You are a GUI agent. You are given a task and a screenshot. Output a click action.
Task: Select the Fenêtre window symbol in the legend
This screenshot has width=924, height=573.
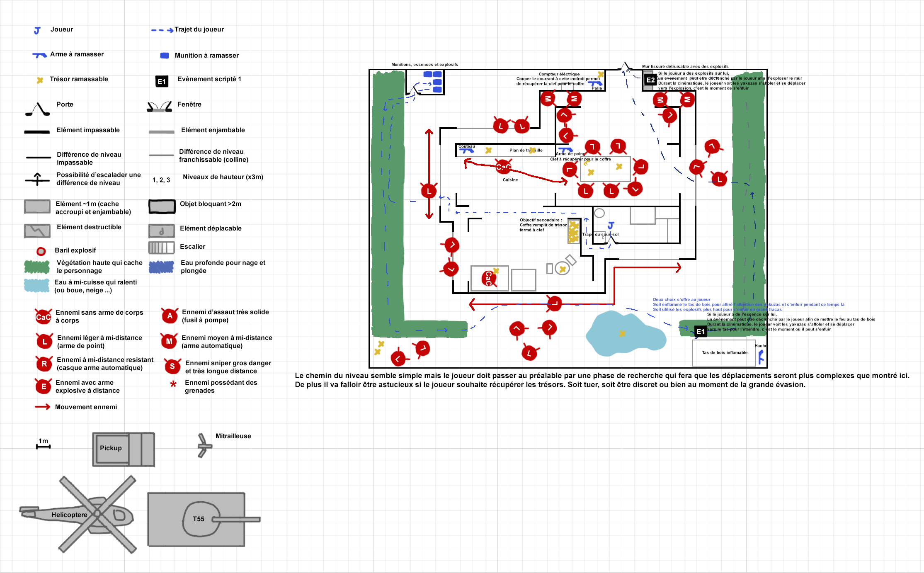point(160,107)
